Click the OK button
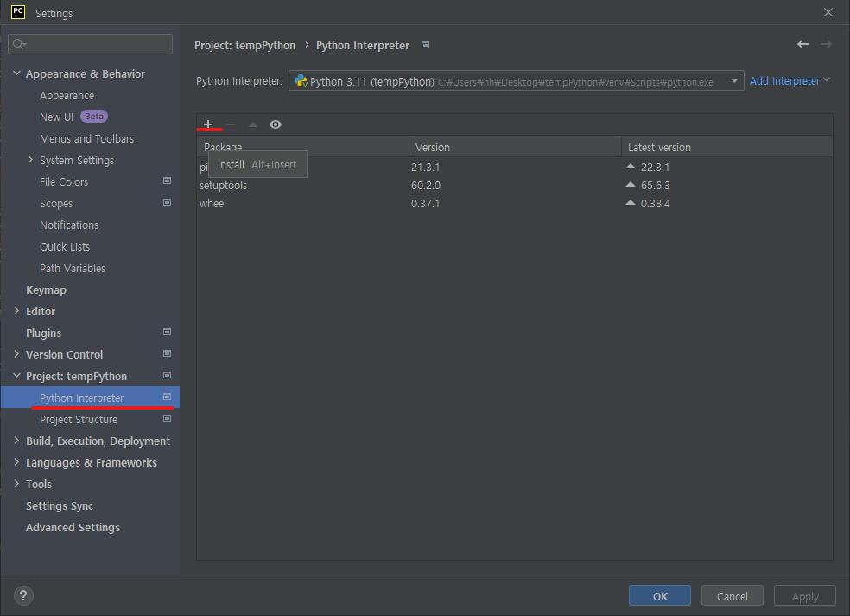Screen dimensions: 850x616 coord(660,595)
